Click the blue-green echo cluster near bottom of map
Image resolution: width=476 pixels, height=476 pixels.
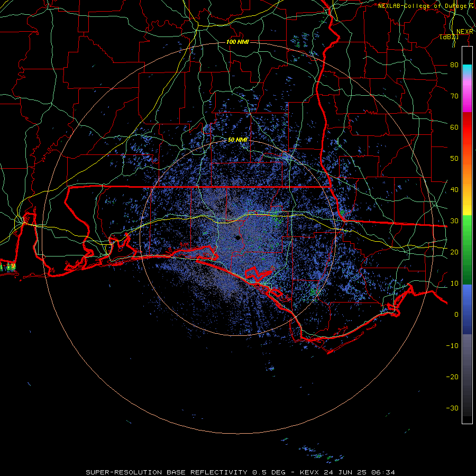(x=321, y=454)
